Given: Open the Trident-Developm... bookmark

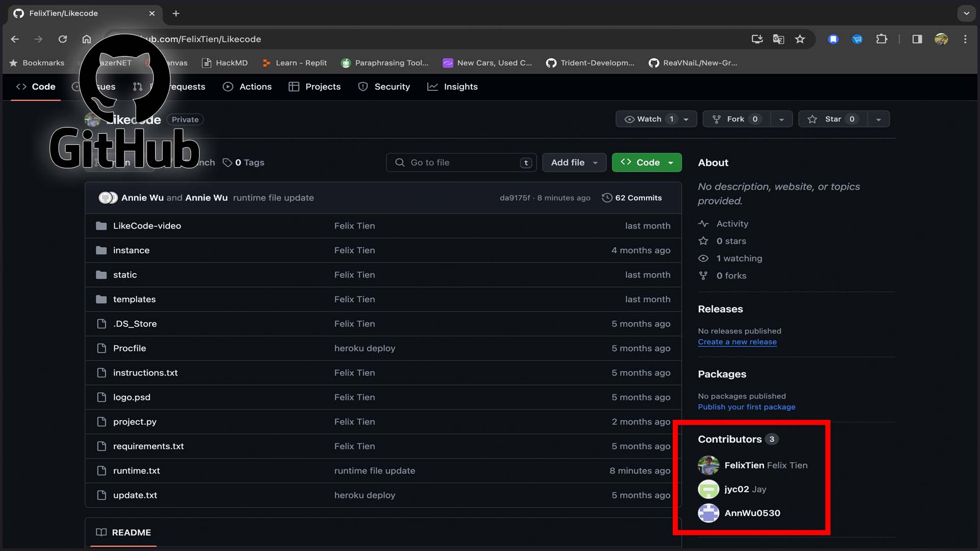Looking at the screenshot, I should [590, 63].
